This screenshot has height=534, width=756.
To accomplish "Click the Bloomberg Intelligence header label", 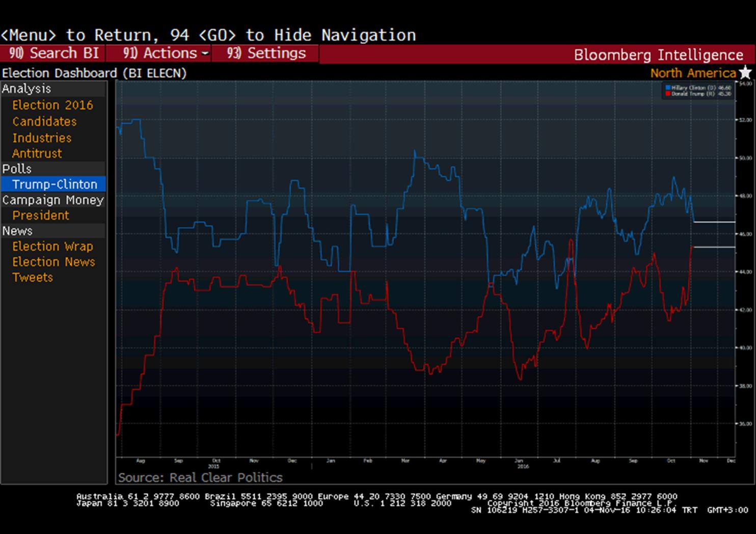I will click(x=658, y=55).
